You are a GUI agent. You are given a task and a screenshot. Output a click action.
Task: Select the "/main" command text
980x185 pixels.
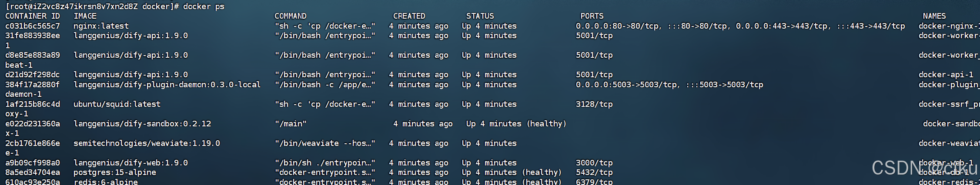pyautogui.click(x=291, y=124)
